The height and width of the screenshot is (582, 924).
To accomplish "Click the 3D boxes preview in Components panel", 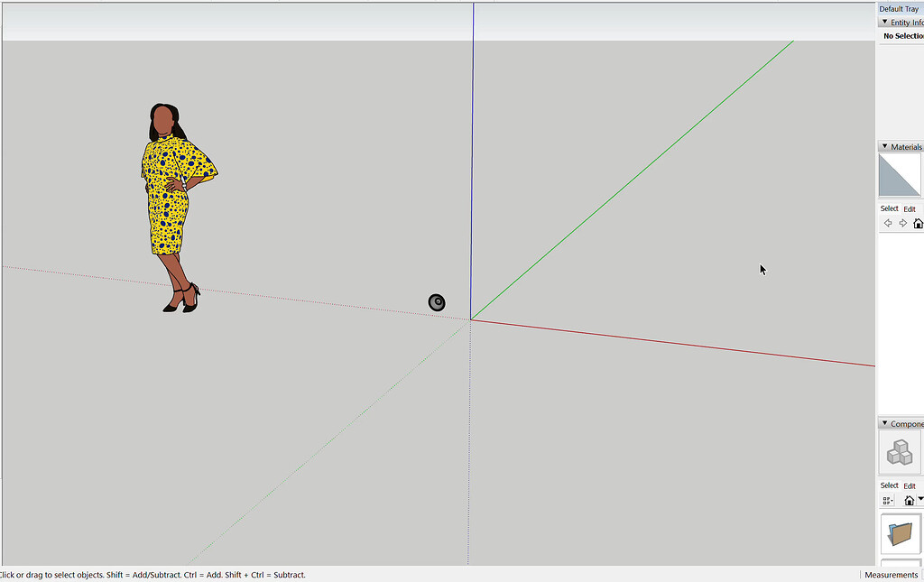I will click(x=900, y=452).
